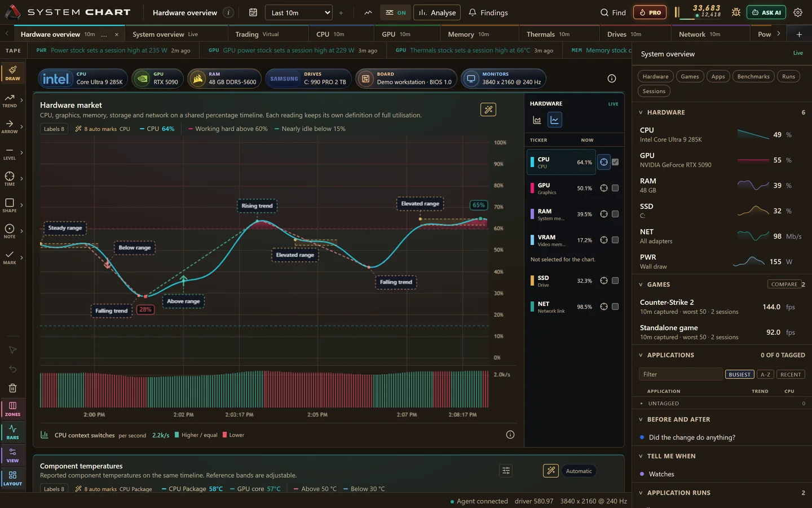Viewport: 812px width, 508px height.
Task: Choose the Note annotation tool
Action: coord(10,231)
